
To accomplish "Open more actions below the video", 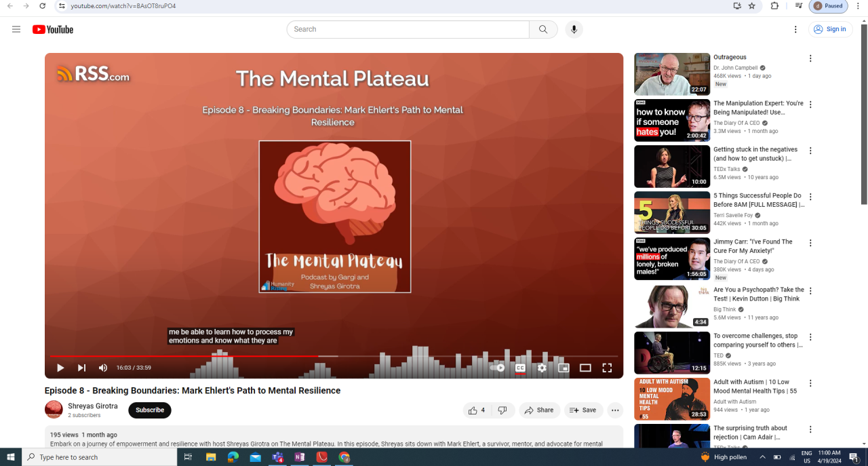I will tap(615, 410).
